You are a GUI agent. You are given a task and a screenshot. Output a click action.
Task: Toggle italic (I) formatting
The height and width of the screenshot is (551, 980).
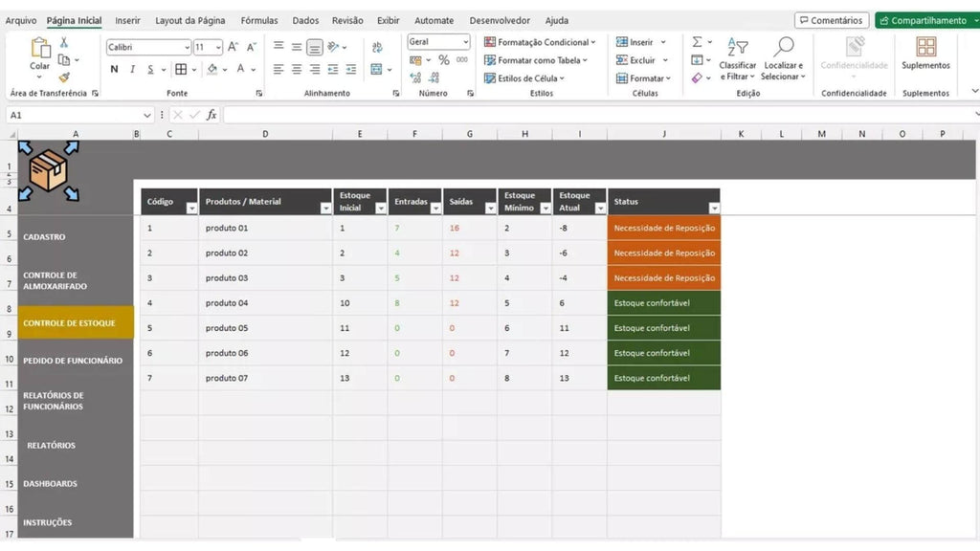(132, 69)
